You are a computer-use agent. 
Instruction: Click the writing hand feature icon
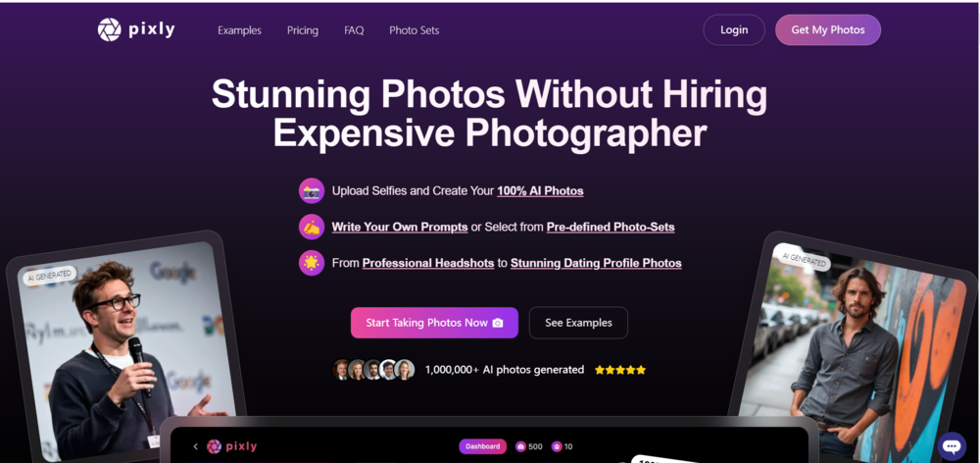pos(312,227)
